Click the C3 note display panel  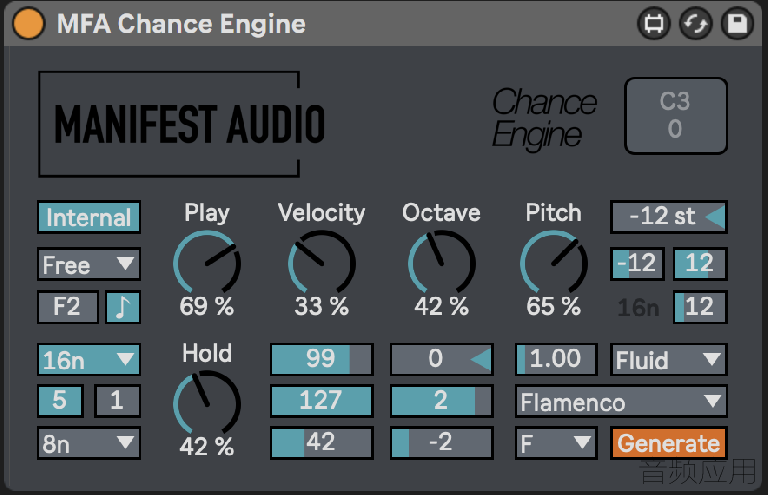point(676,116)
